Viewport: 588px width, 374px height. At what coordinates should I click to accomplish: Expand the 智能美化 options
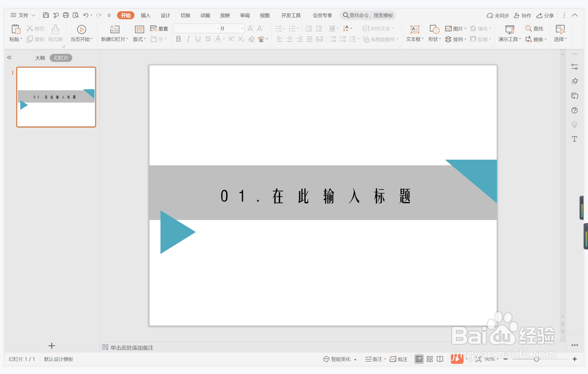[355, 359]
